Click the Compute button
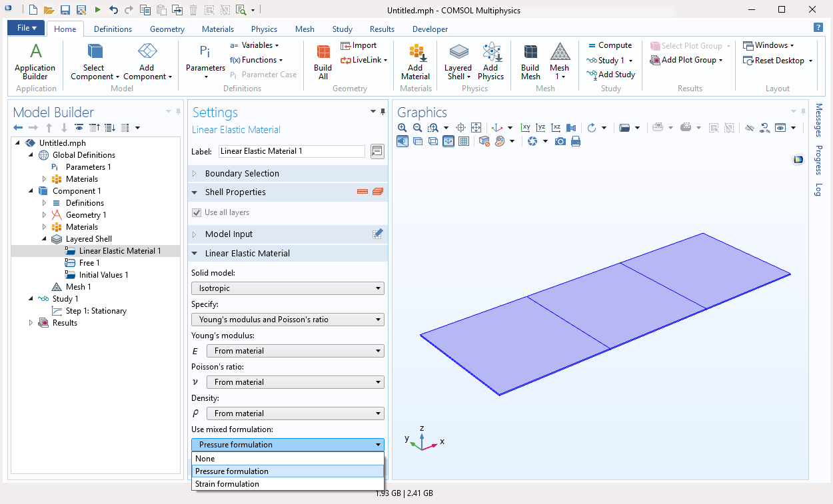Viewport: 833px width, 504px height. (x=610, y=45)
